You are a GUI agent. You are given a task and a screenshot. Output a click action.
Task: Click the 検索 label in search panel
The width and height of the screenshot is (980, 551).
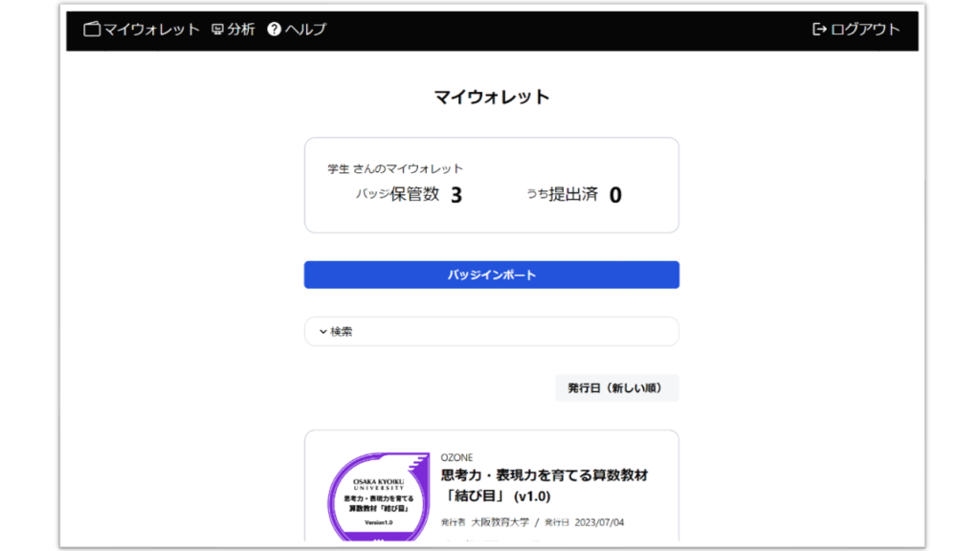point(342,332)
